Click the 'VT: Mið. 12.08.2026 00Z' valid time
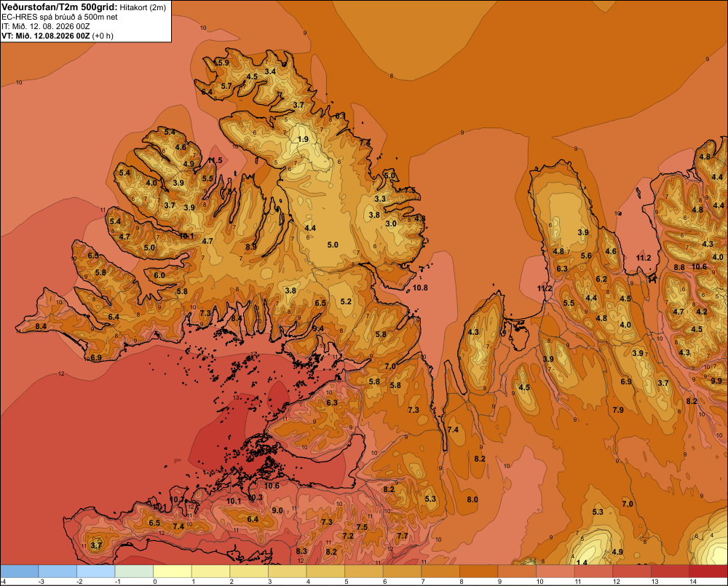The image size is (728, 586). pos(46,36)
